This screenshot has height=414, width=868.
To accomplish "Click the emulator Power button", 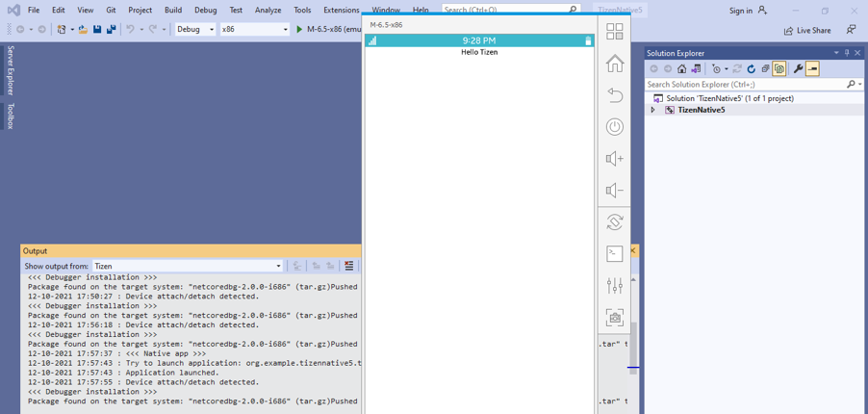I will click(614, 127).
